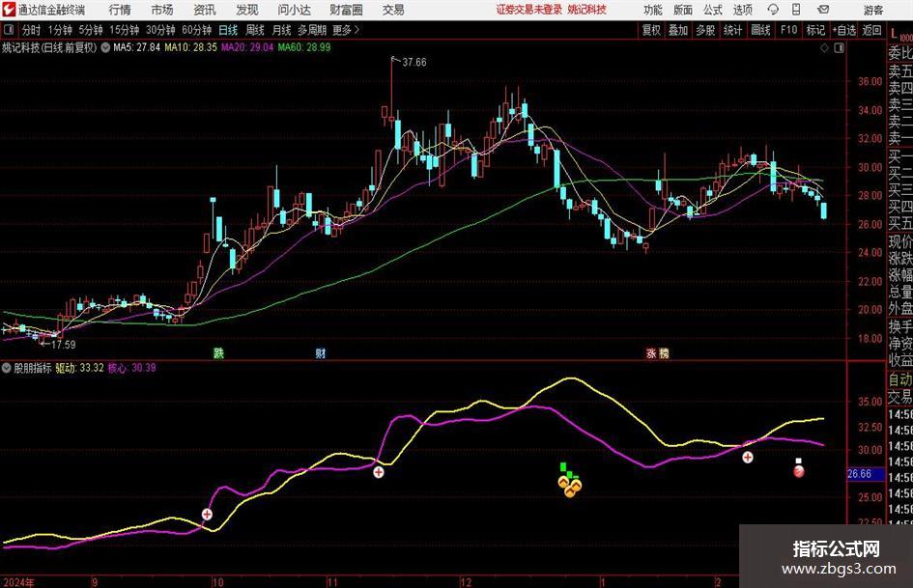Select the 周线 weekly period tab

coord(255,30)
